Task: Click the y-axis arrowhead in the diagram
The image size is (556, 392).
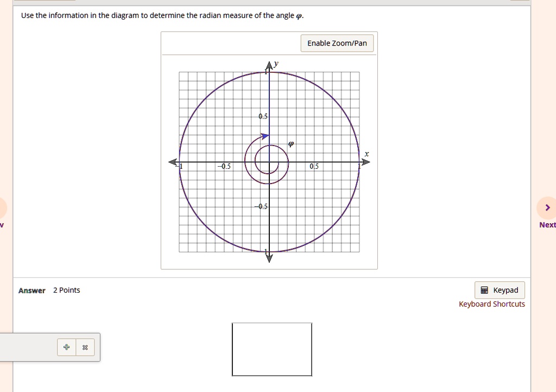Action: coord(269,64)
